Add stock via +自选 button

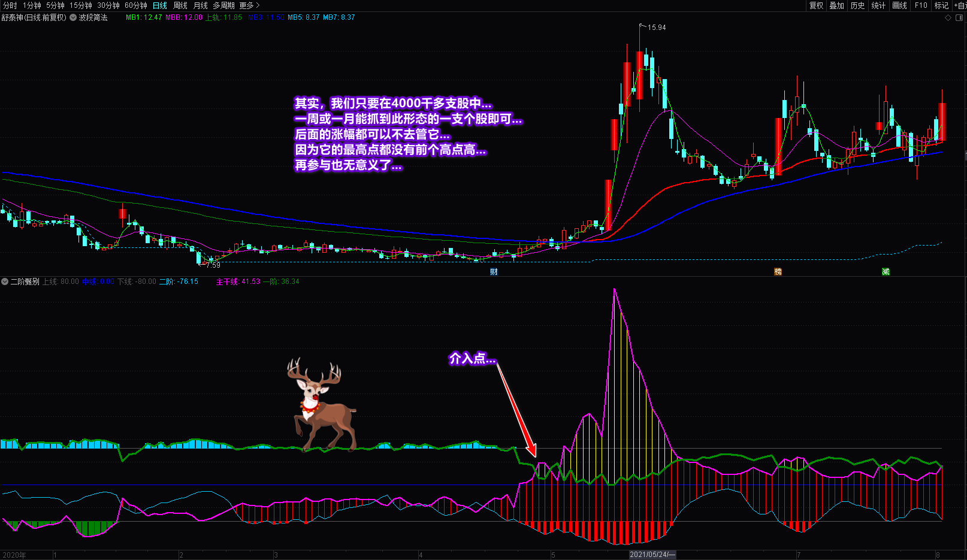(960, 5)
